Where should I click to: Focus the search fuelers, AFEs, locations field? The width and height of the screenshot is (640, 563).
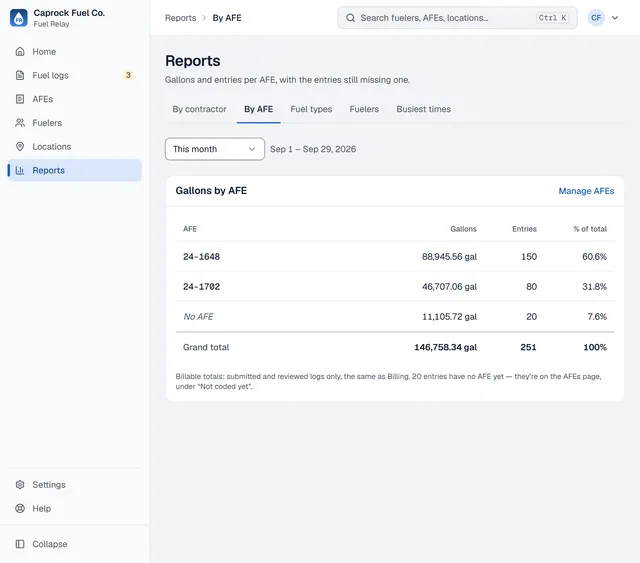457,18
